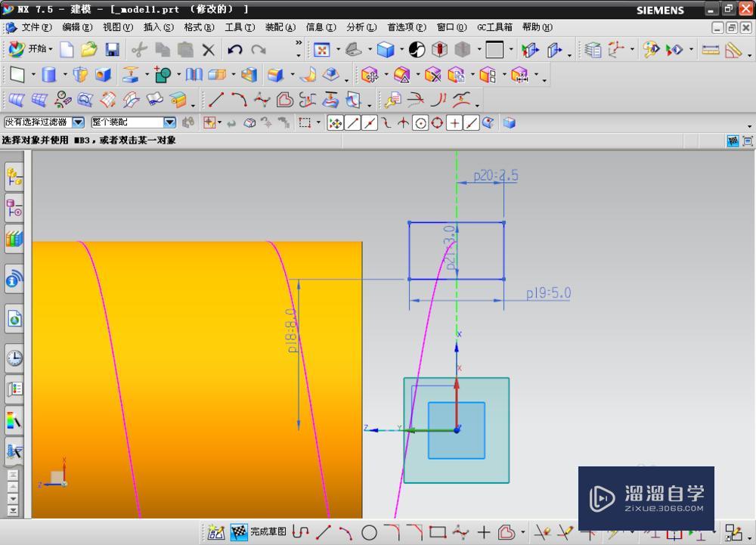Click the Delete Face icon
Viewport: 756px width, 545px height.
tap(432, 75)
